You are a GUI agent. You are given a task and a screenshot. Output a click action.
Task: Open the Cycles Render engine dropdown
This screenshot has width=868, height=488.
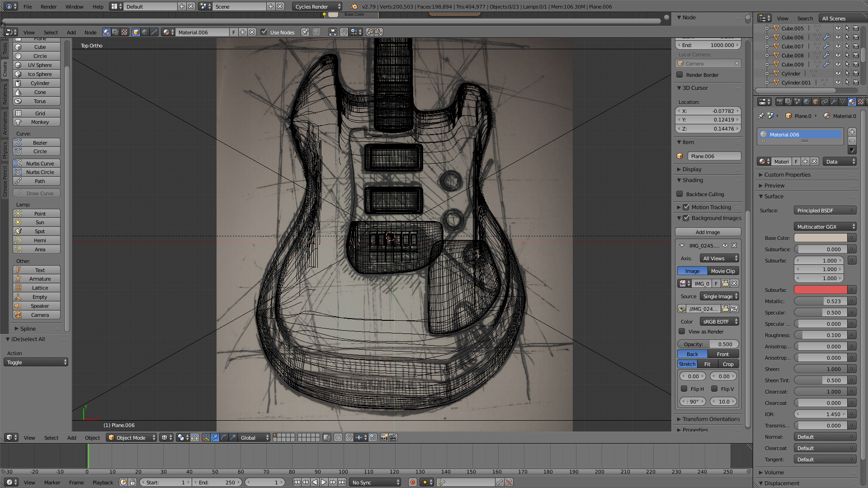click(x=317, y=6)
